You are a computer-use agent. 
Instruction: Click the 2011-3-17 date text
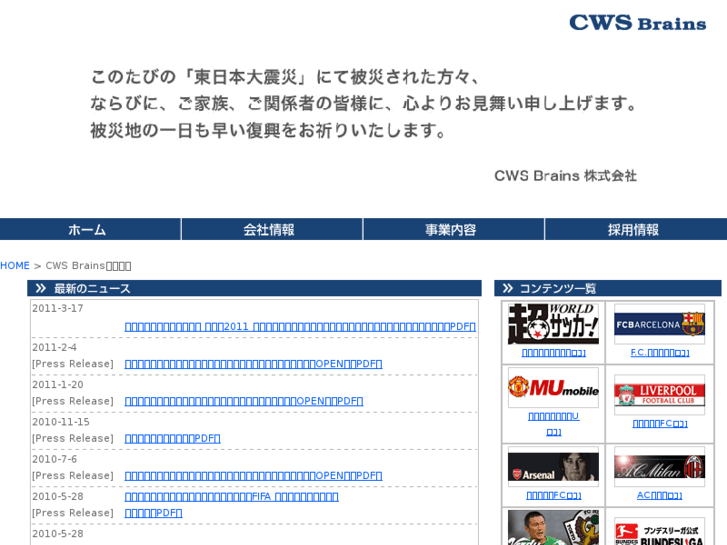(58, 308)
